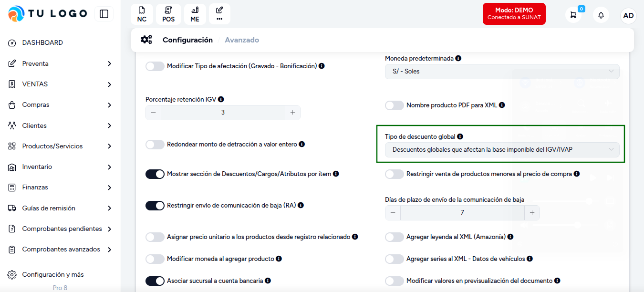
Task: Enable Modificar Tipo de afectación toggle
Action: pos(155,66)
